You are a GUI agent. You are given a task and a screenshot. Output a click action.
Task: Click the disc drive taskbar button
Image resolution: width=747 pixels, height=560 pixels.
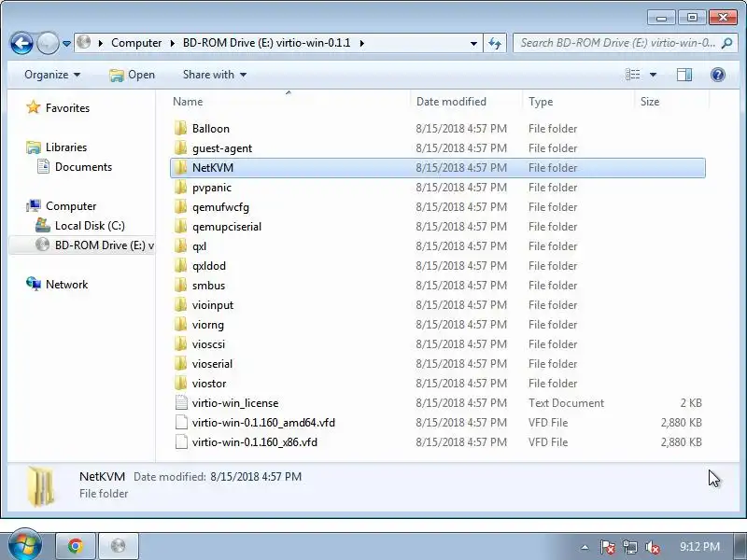(x=119, y=546)
